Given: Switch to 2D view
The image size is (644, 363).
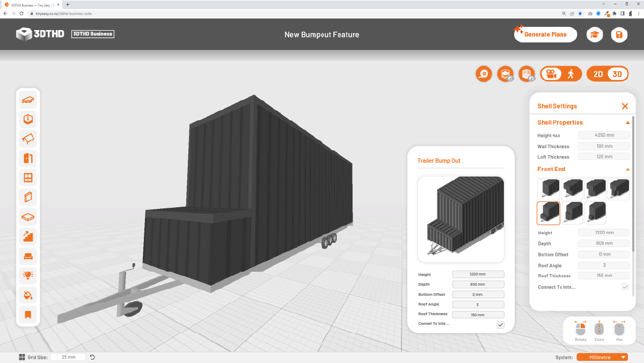Looking at the screenshot, I should pos(598,74).
